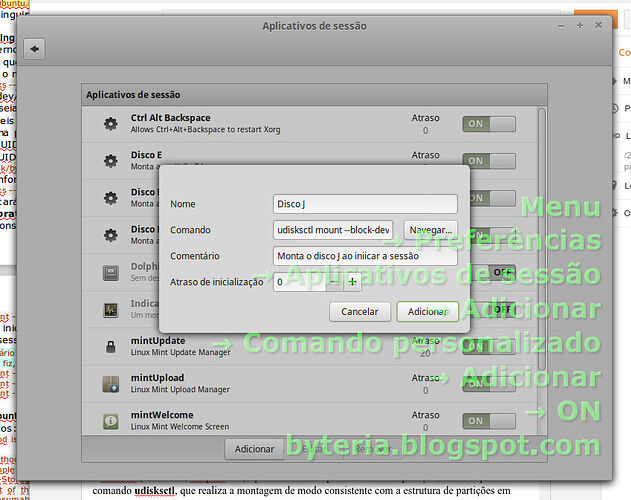This screenshot has height=500, width=631.
Task: Close the Aplicativos de sessão window
Action: [598, 25]
